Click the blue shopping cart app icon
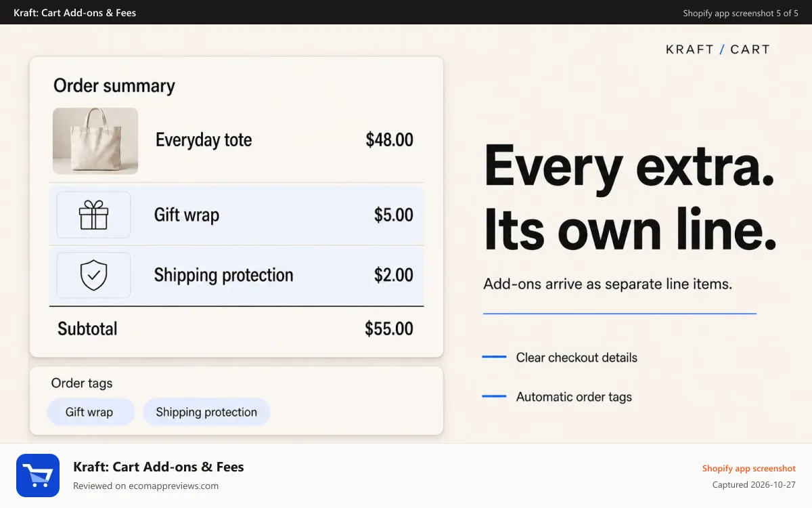 38,475
